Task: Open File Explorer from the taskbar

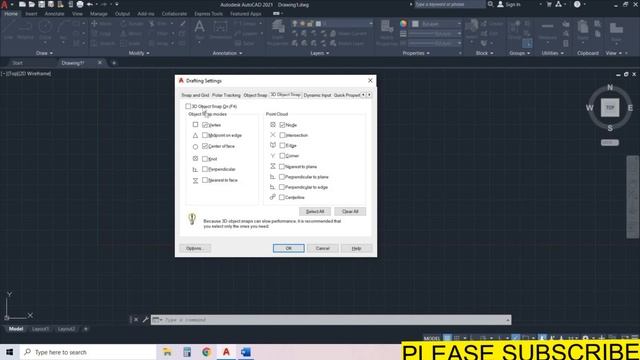Action: (x=167, y=352)
